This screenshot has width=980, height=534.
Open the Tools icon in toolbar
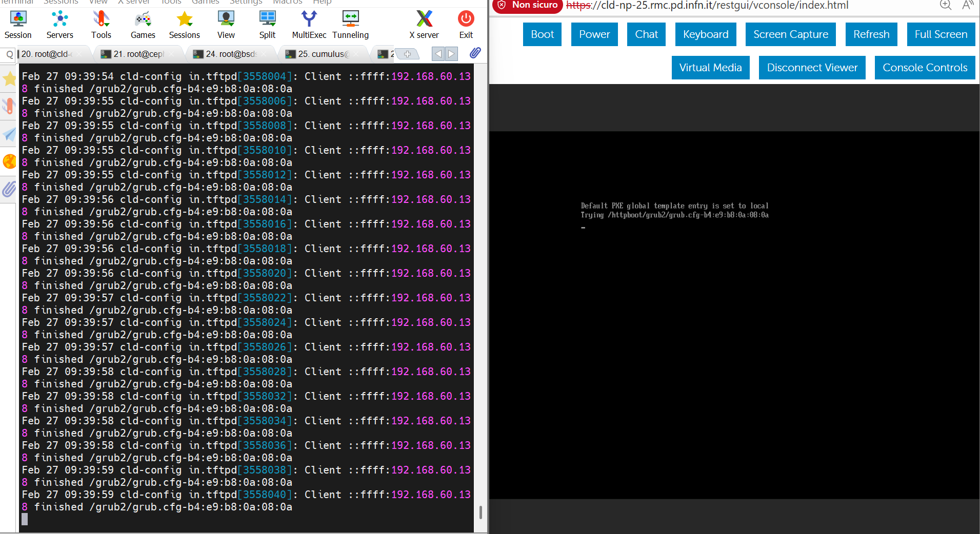pos(101,25)
